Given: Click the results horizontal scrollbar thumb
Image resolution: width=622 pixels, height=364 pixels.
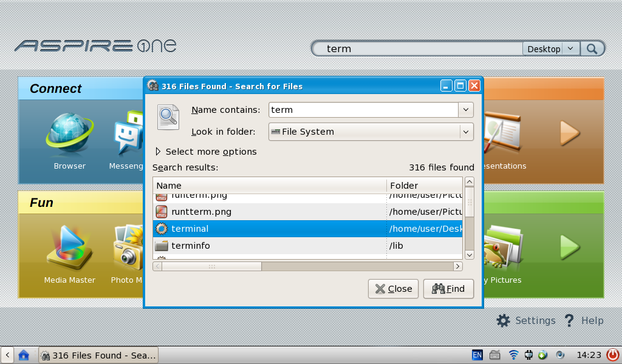Looking at the screenshot, I should point(212,266).
